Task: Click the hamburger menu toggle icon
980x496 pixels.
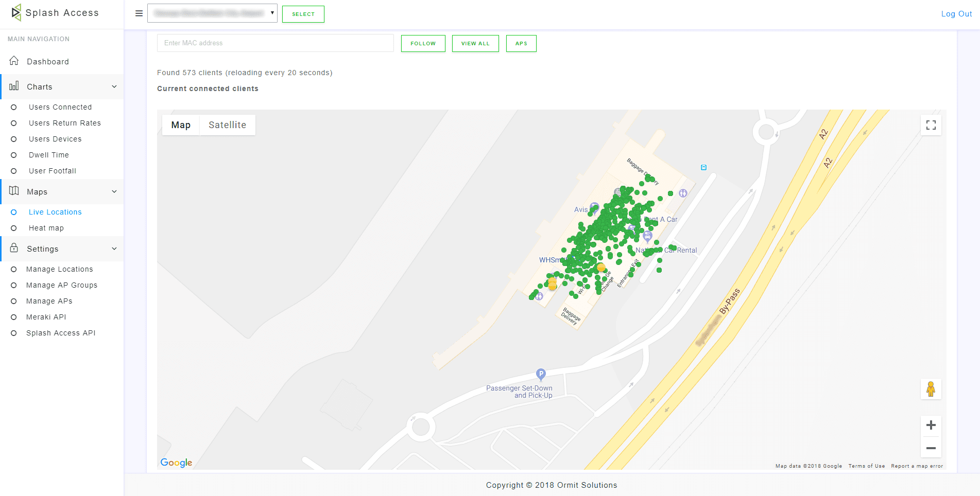Action: coord(139,13)
